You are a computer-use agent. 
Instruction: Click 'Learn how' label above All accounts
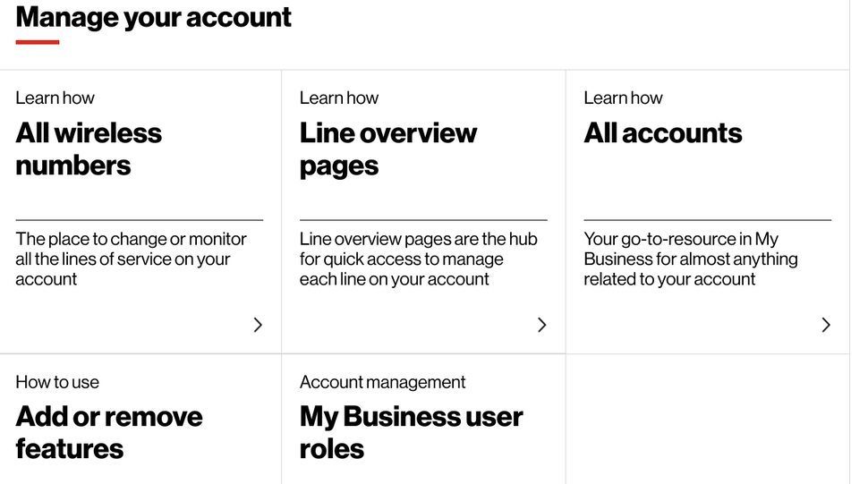[x=623, y=98]
